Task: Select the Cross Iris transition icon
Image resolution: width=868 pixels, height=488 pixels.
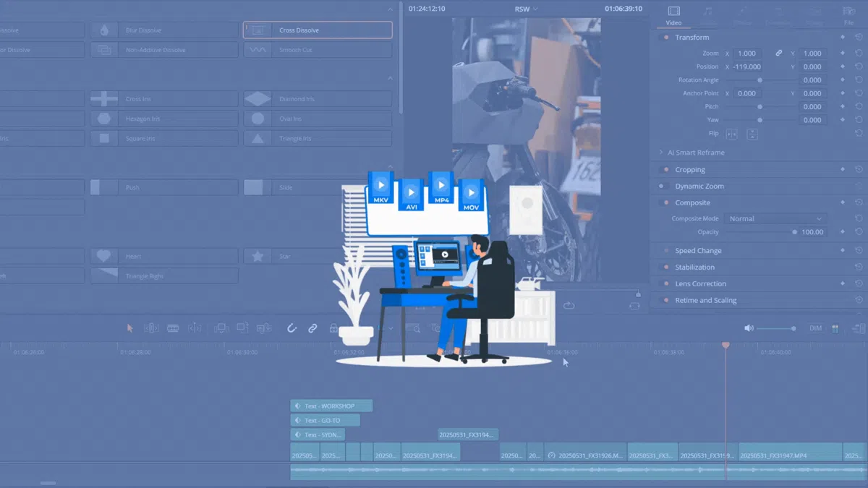Action: point(104,99)
